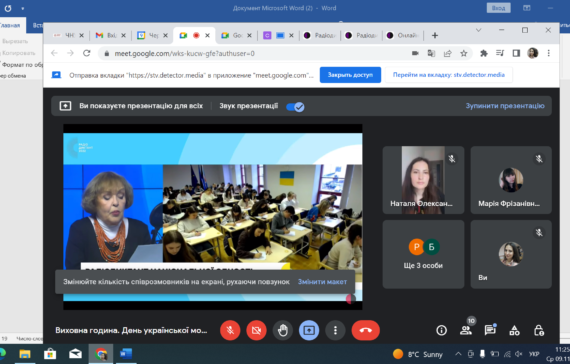Screen dimensions: 570x364
Task: Open Microsoft Store from taskbar
Action: 50,354
